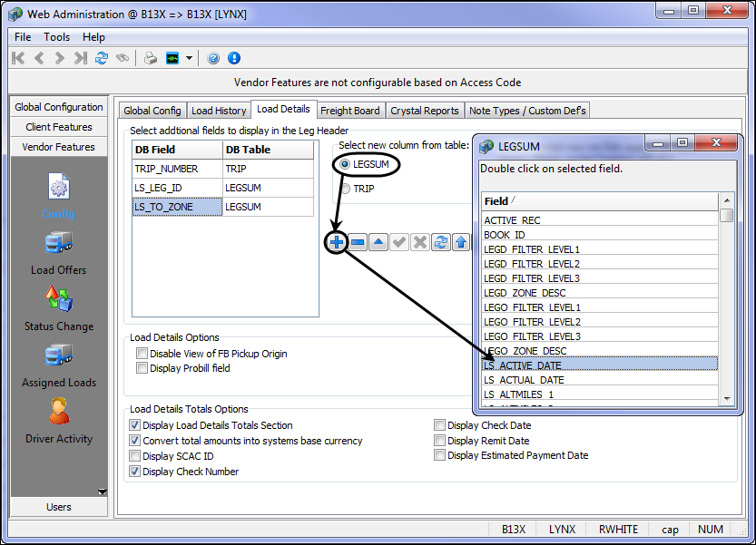
Task: Open the Tools menu
Action: coord(56,37)
